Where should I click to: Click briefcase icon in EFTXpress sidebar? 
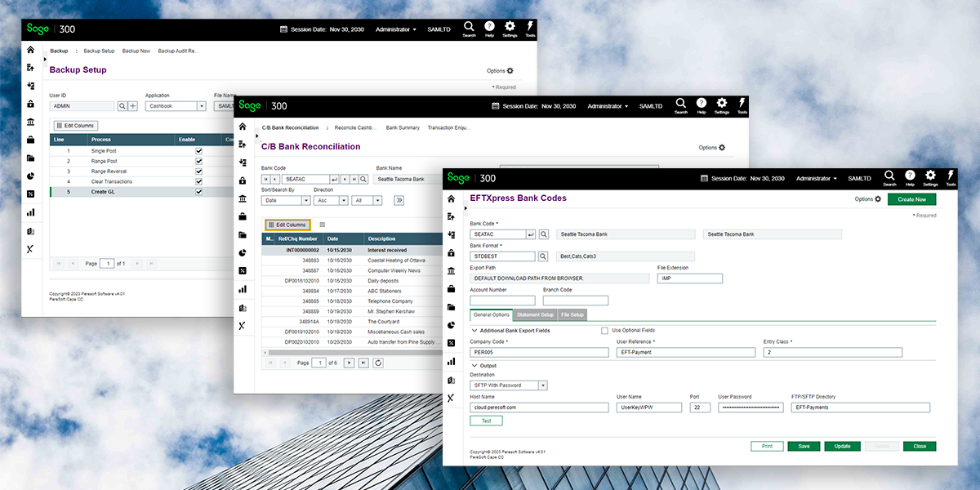tap(452, 288)
